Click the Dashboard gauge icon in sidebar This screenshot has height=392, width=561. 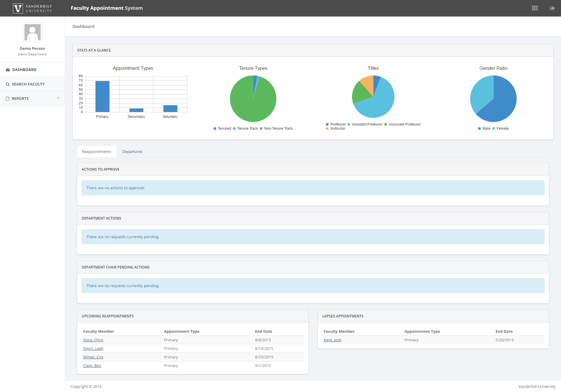pos(8,70)
